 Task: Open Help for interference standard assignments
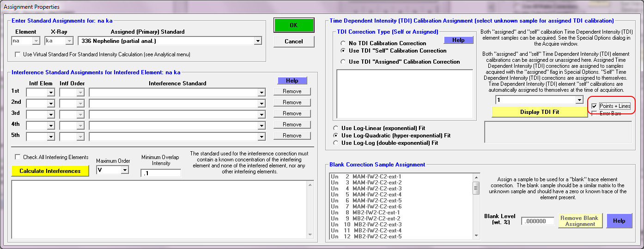point(292,81)
